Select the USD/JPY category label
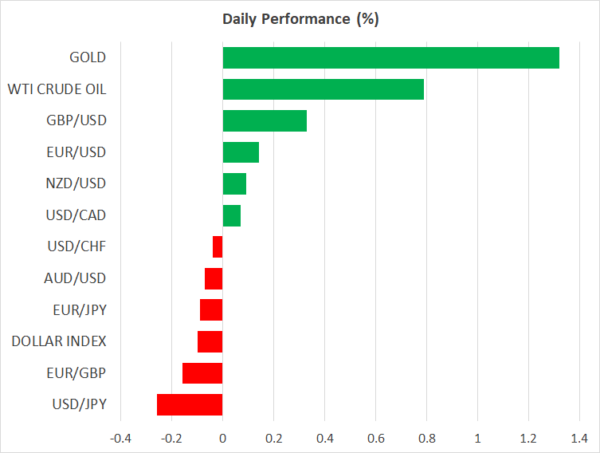The width and height of the screenshot is (600, 453). (x=77, y=404)
